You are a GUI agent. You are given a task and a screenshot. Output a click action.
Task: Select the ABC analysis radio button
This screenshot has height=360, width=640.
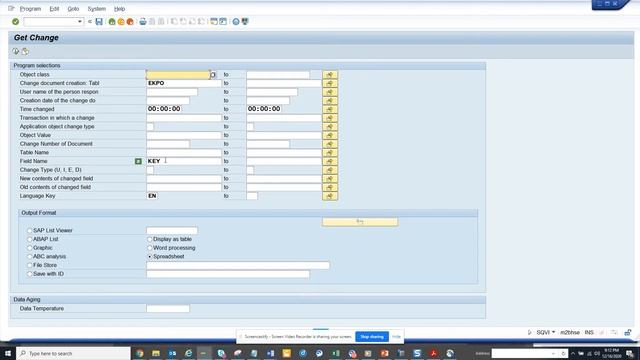[x=29, y=257]
